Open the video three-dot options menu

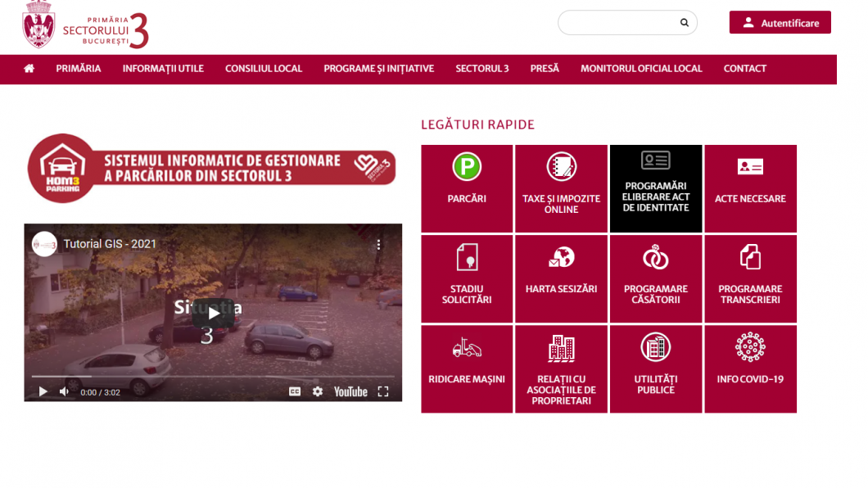coord(378,244)
